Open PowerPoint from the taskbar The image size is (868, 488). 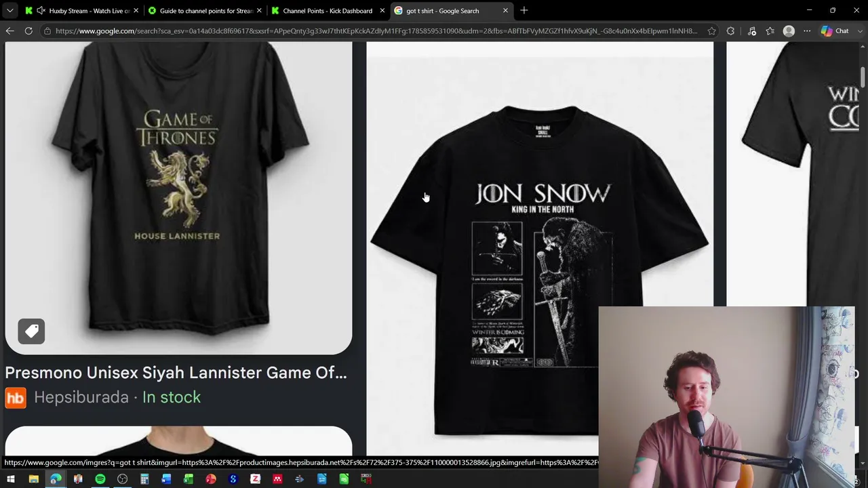[x=211, y=480]
